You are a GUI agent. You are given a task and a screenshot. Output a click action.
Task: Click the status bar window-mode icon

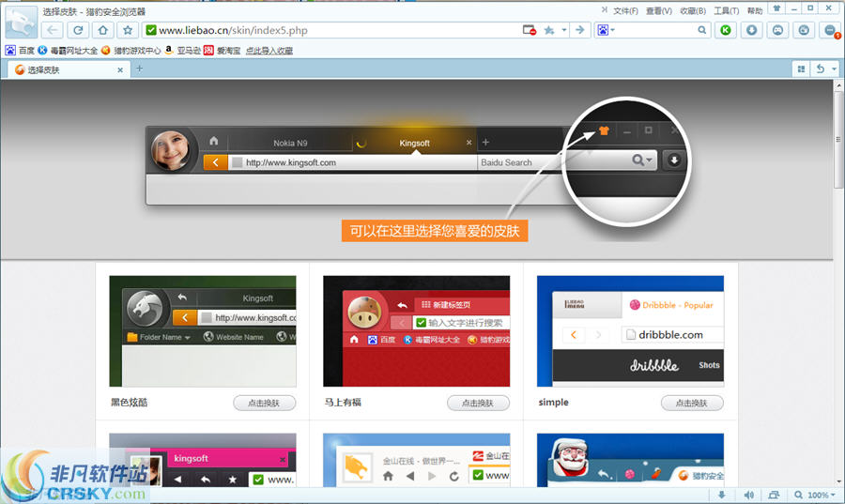(774, 495)
